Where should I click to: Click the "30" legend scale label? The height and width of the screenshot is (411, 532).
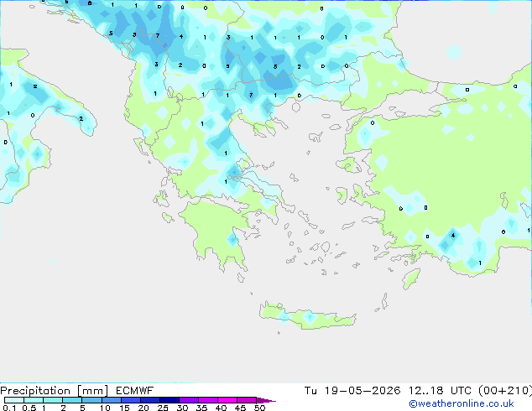(x=182, y=408)
